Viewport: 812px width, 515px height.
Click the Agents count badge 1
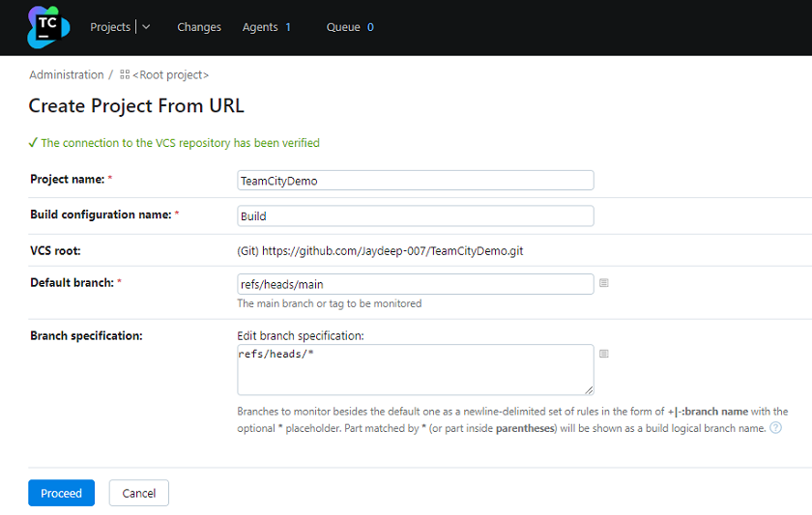point(288,27)
